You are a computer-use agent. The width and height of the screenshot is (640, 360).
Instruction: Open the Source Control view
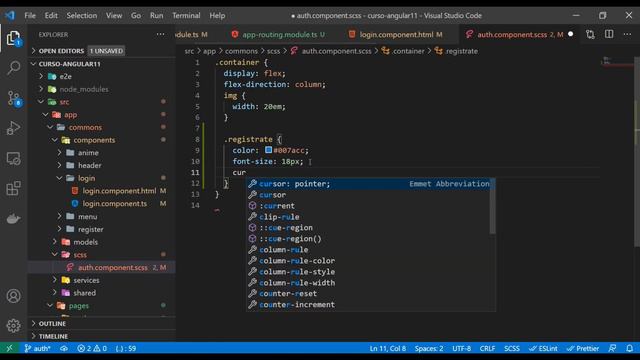13,98
